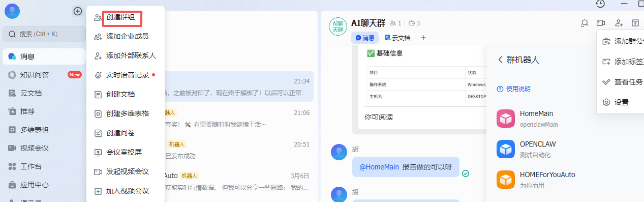The height and width of the screenshot is (202, 644).
Task: Choose 发起视频会议 from the menu
Action: [x=126, y=171]
